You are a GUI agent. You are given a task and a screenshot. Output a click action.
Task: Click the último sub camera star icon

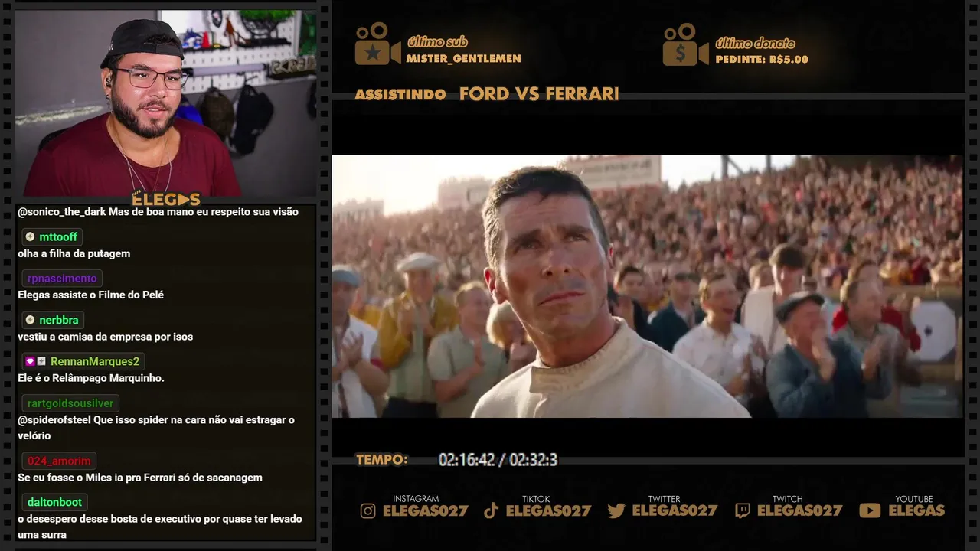coord(377,44)
